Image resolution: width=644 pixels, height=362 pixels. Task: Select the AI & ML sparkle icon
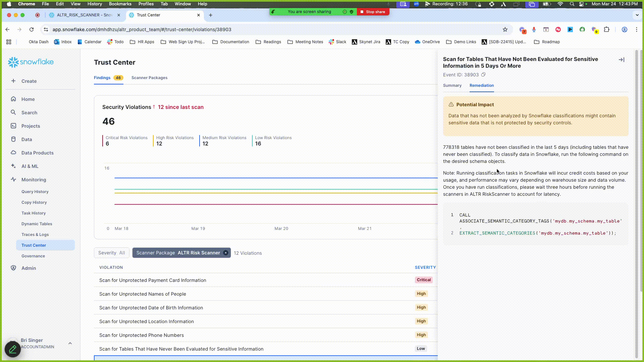pos(13,166)
